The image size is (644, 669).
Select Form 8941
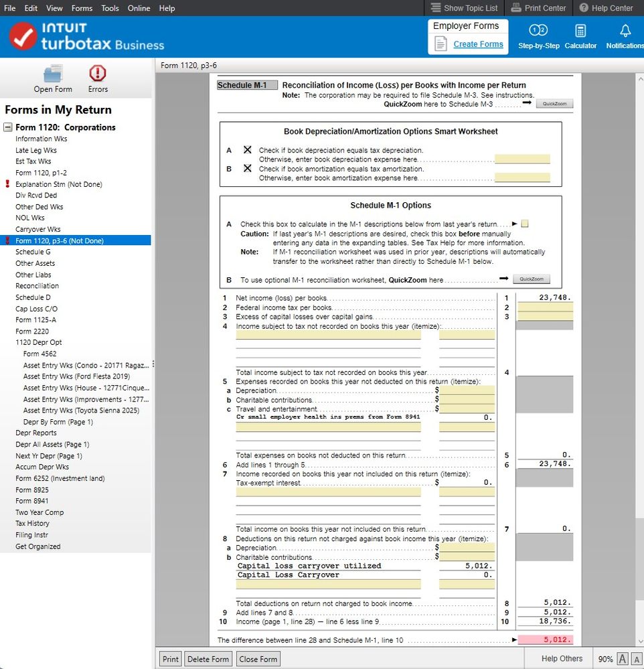[x=32, y=501]
